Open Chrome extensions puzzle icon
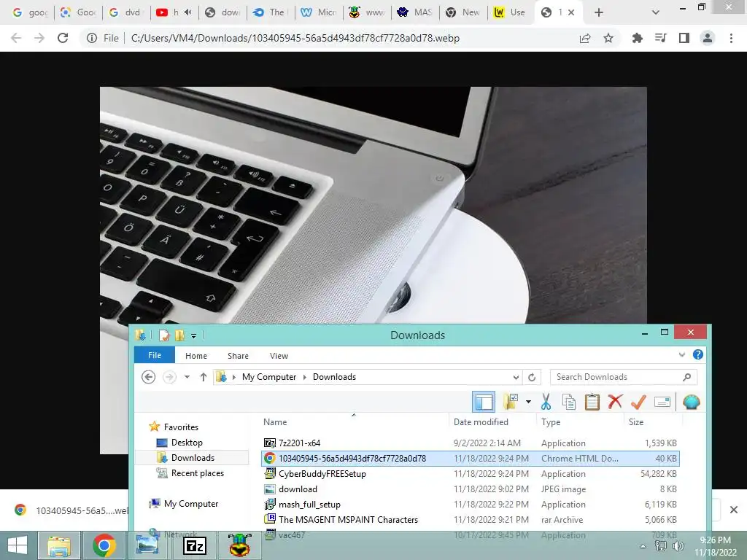The height and width of the screenshot is (560, 747). click(x=637, y=38)
